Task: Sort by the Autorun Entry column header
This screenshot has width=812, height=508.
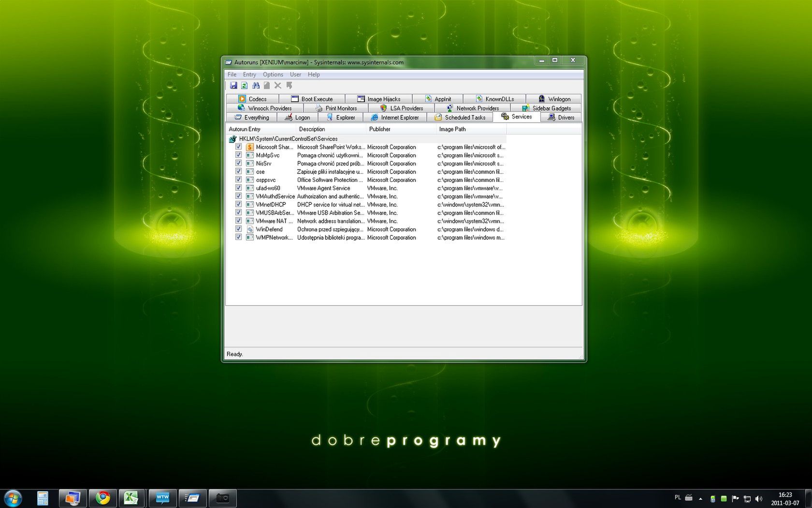Action: 261,129
